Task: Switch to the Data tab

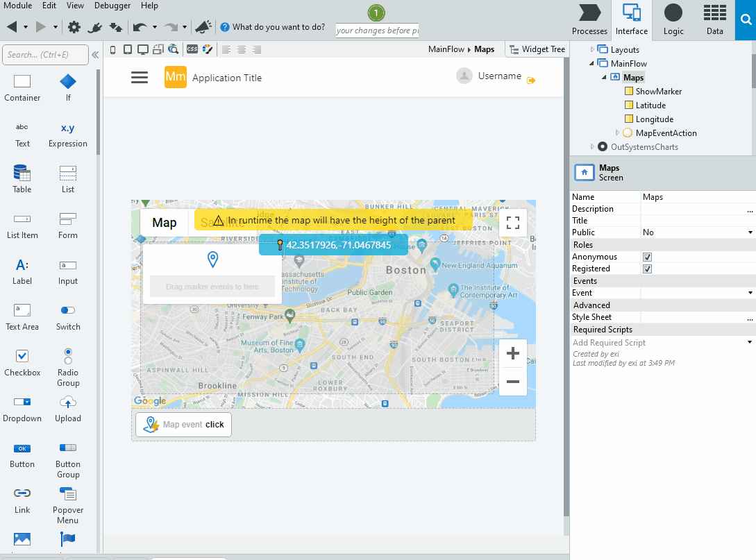Action: point(714,19)
